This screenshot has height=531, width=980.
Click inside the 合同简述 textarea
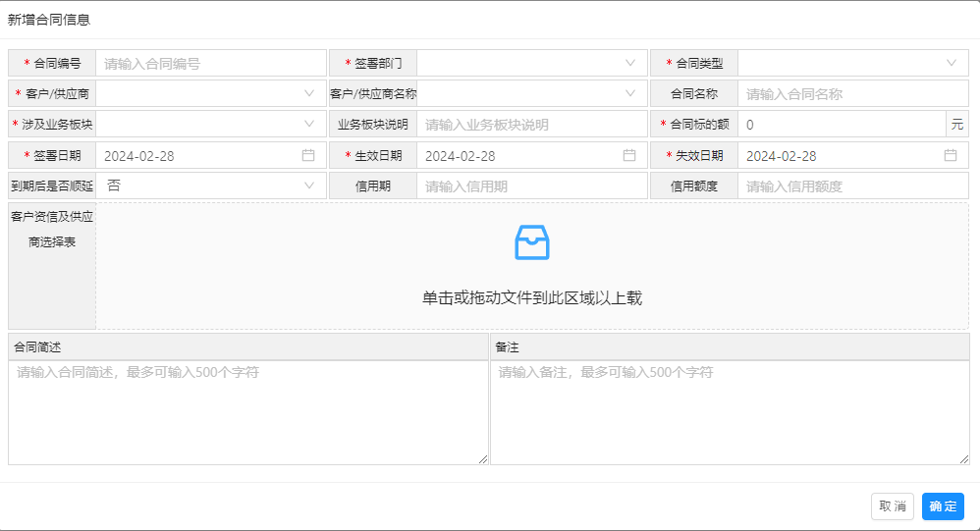247,412
